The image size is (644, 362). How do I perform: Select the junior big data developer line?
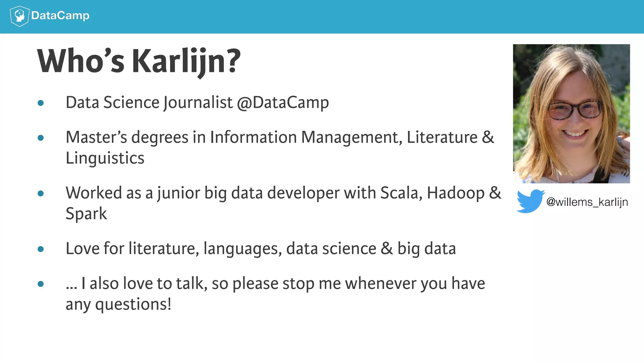pyautogui.click(x=283, y=193)
